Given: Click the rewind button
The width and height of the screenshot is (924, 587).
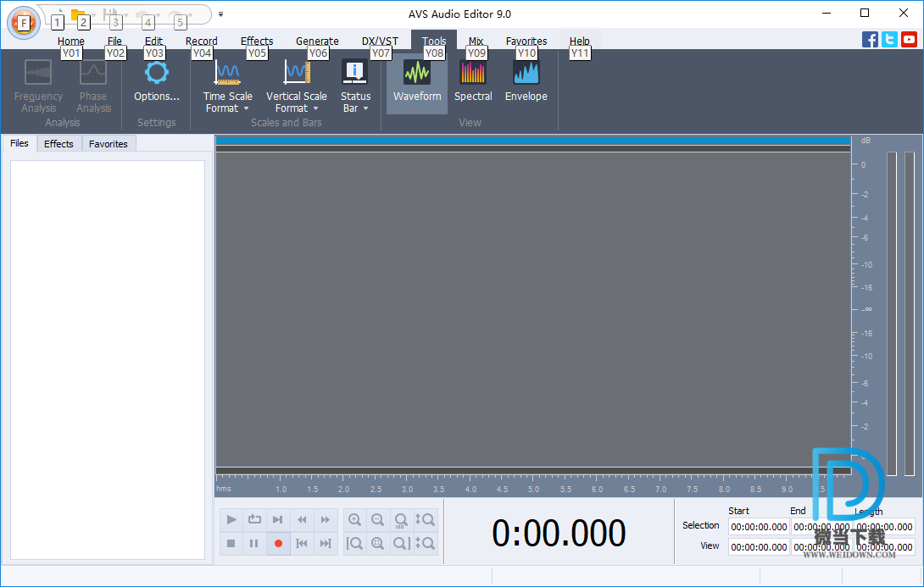Looking at the screenshot, I should (302, 519).
